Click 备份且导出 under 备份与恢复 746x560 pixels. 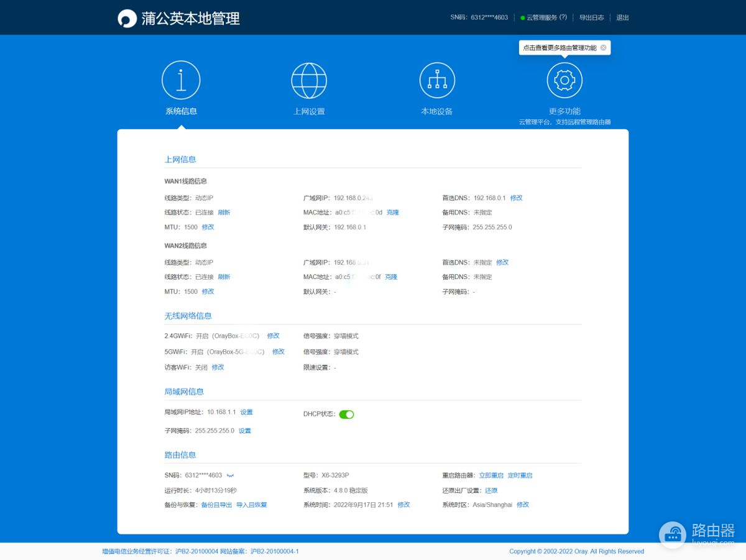click(x=216, y=505)
